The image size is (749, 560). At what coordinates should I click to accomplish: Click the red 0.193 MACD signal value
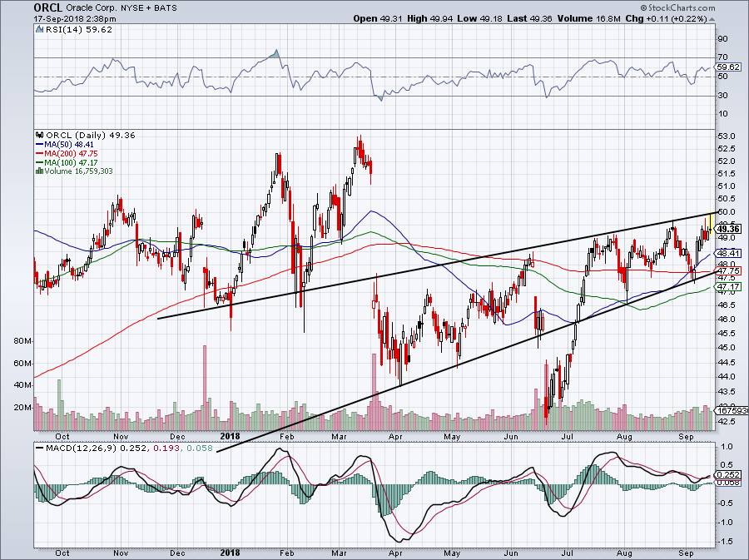[166, 448]
